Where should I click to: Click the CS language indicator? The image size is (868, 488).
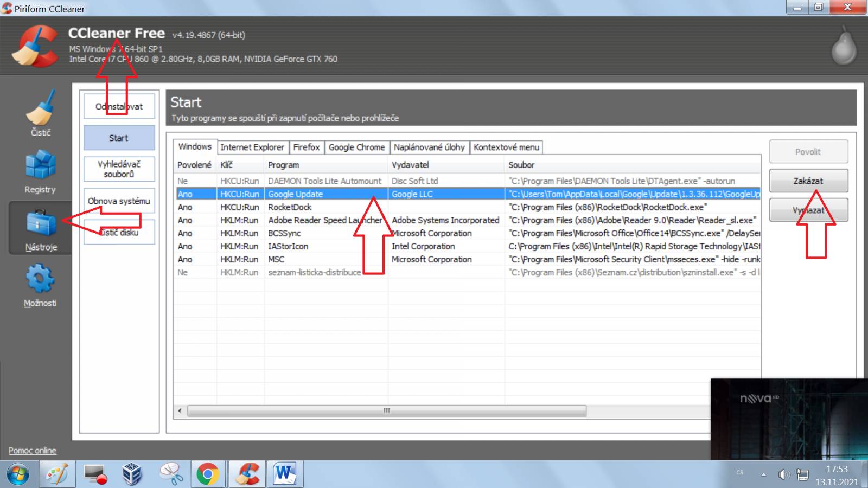pos(740,473)
